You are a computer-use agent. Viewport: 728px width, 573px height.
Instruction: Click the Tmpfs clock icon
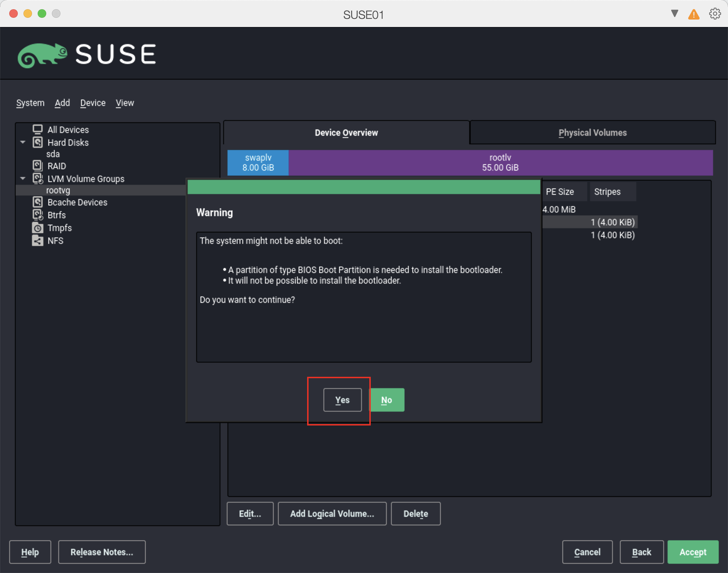tap(37, 227)
